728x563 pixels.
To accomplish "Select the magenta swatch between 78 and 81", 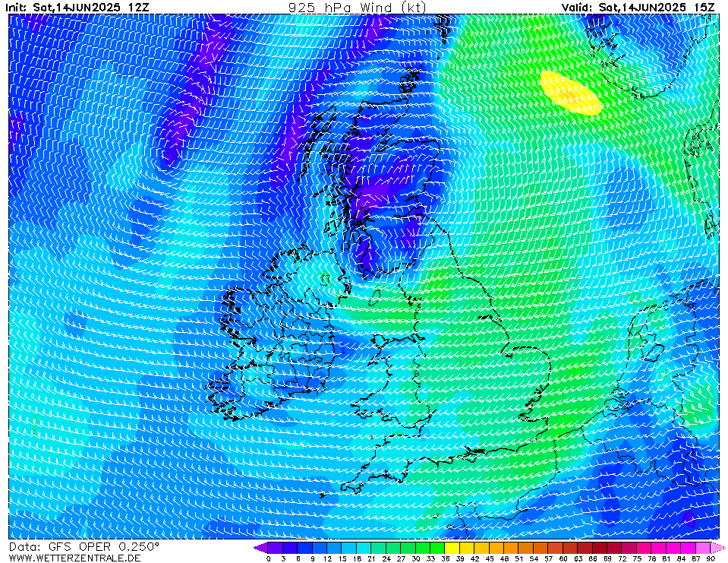I will 659,548.
